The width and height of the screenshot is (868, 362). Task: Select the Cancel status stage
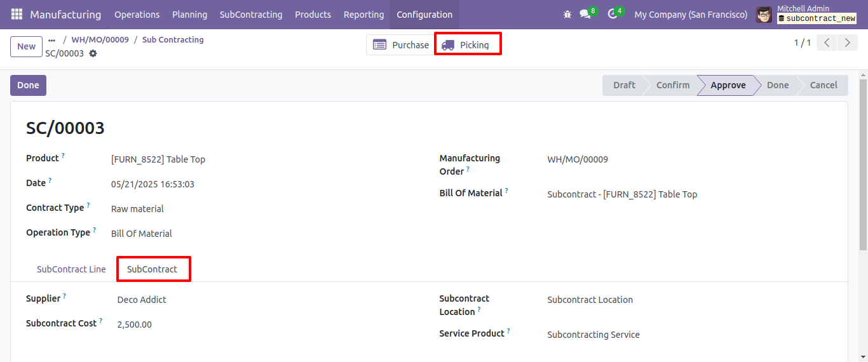pyautogui.click(x=824, y=85)
